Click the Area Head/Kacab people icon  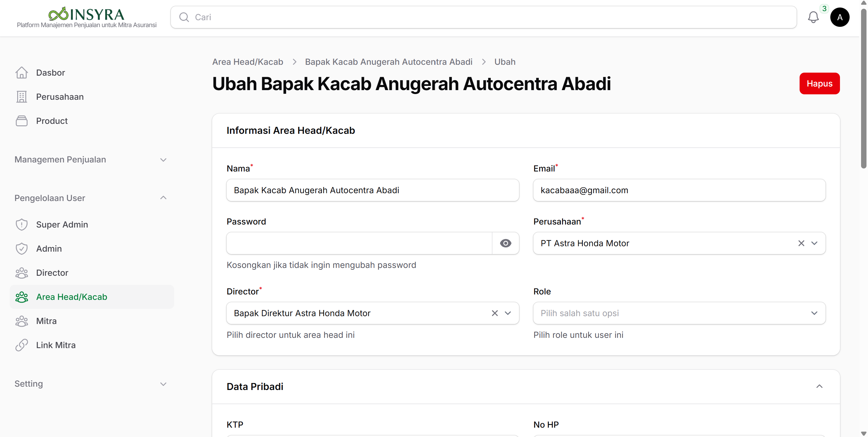[x=22, y=297]
